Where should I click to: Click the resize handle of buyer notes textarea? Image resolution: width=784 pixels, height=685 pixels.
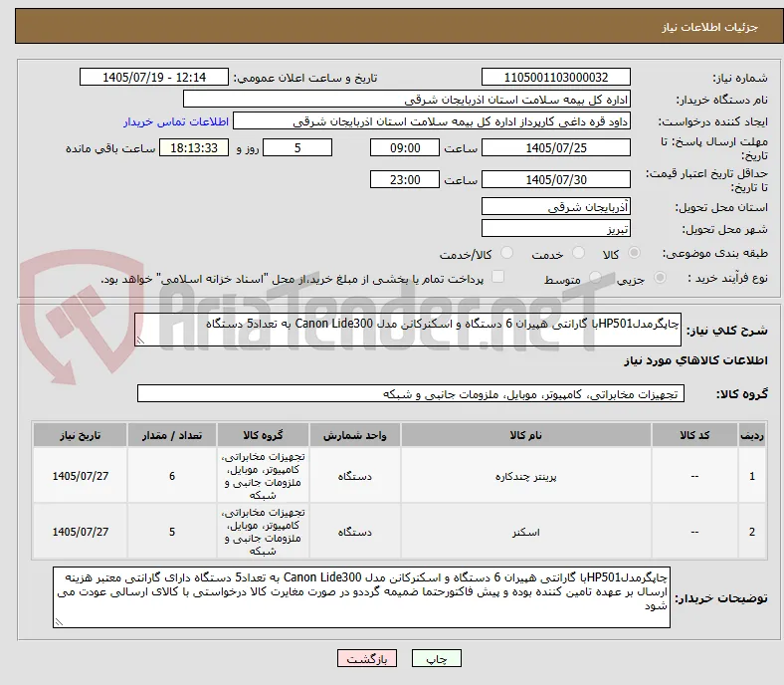59,622
